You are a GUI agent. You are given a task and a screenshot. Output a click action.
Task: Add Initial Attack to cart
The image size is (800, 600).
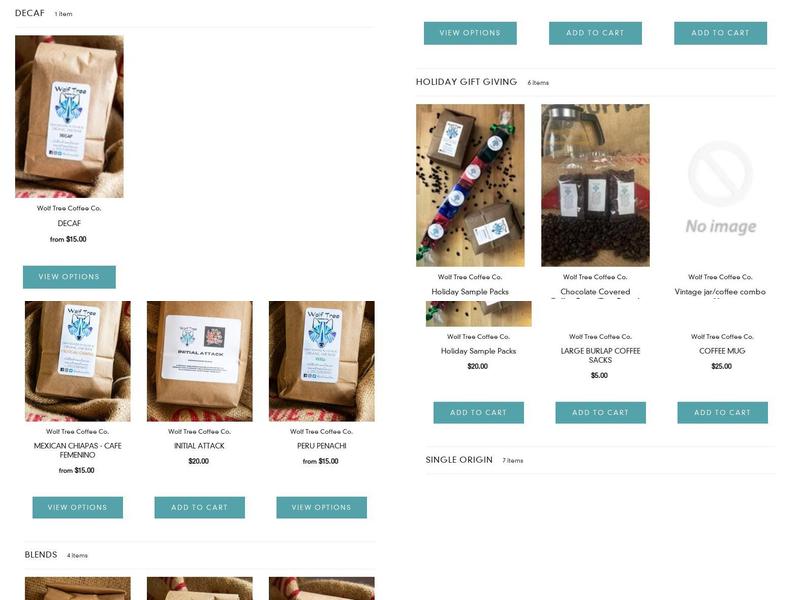[199, 507]
